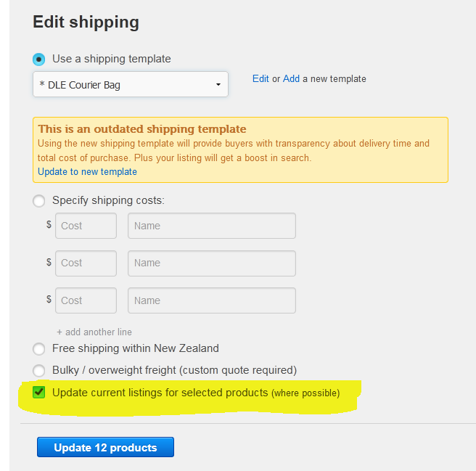Image resolution: width=476 pixels, height=471 pixels.
Task: Select "Free shipping within New Zealand" option
Action: point(39,348)
